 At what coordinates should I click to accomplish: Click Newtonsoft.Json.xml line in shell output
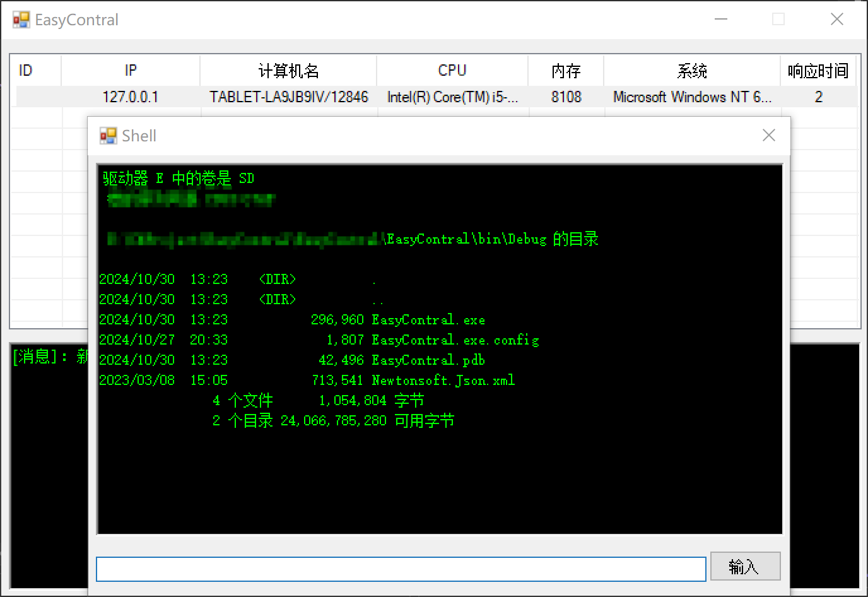tap(307, 380)
